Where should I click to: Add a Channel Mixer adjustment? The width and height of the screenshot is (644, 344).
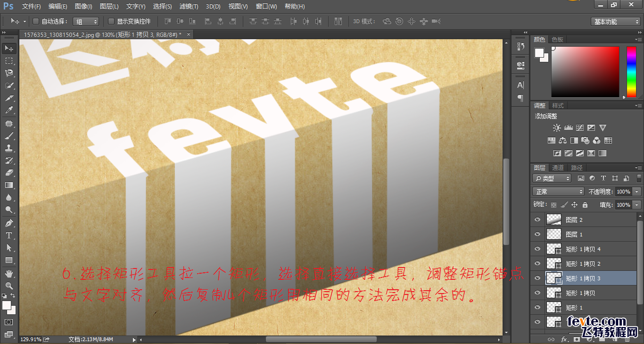coord(597,141)
